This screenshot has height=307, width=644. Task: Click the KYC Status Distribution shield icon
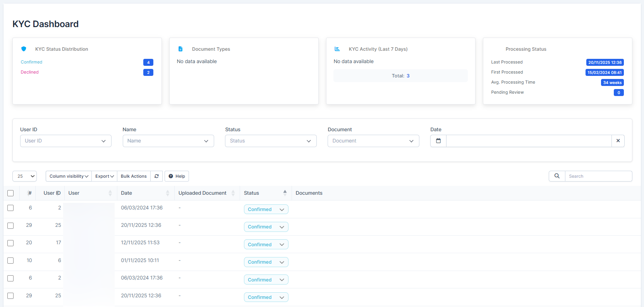24,49
